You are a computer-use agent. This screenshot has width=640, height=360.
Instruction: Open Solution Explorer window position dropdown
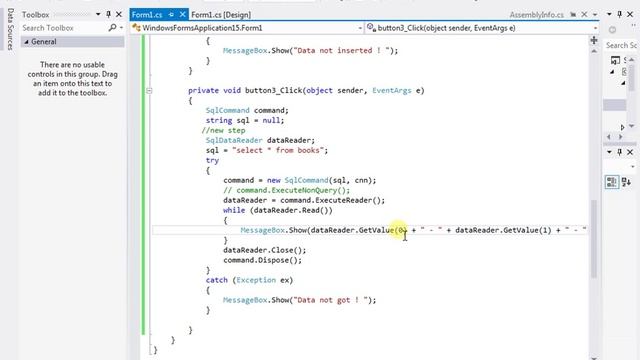tap(609, 14)
